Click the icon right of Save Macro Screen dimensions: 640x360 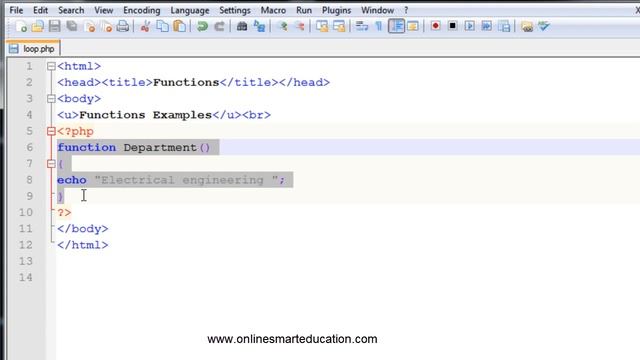pyautogui.click(x=527, y=27)
